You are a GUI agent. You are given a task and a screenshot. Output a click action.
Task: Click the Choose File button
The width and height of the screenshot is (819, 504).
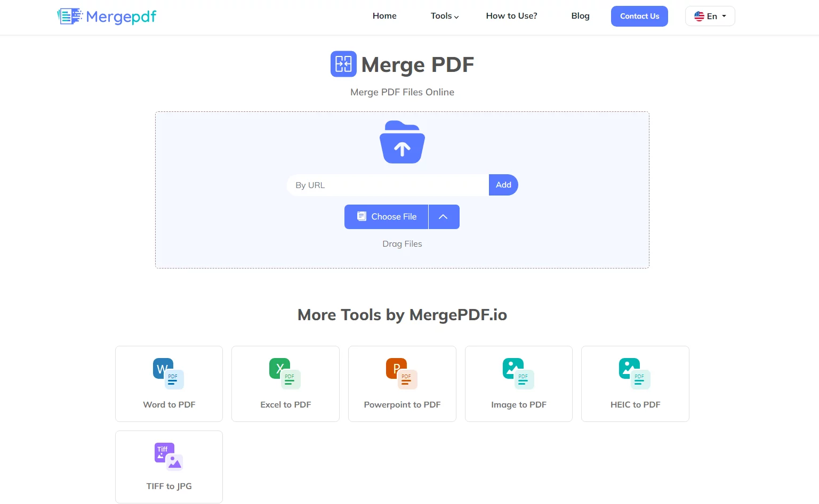[x=386, y=216]
